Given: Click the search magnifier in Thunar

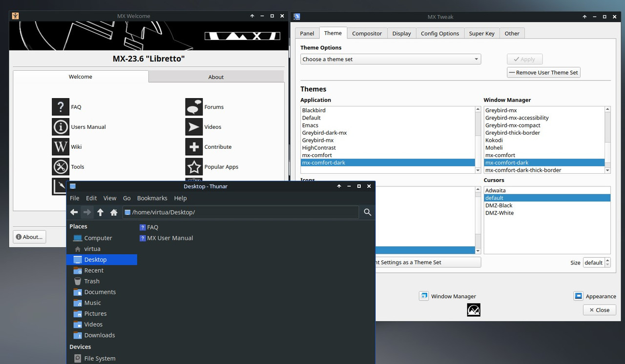Looking at the screenshot, I should [368, 212].
